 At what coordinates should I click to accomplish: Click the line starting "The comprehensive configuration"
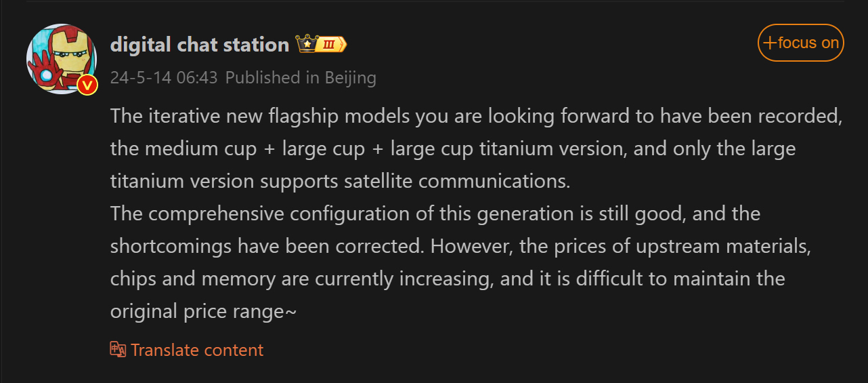tap(435, 214)
